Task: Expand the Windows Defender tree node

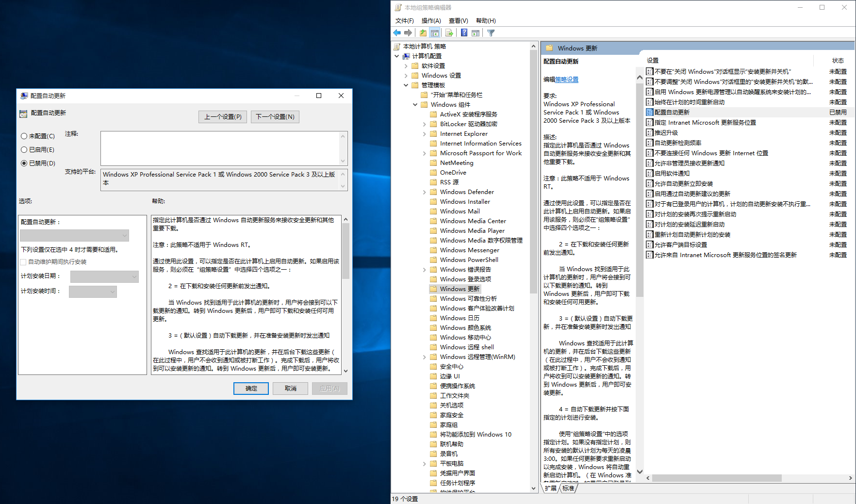Action: pos(425,192)
